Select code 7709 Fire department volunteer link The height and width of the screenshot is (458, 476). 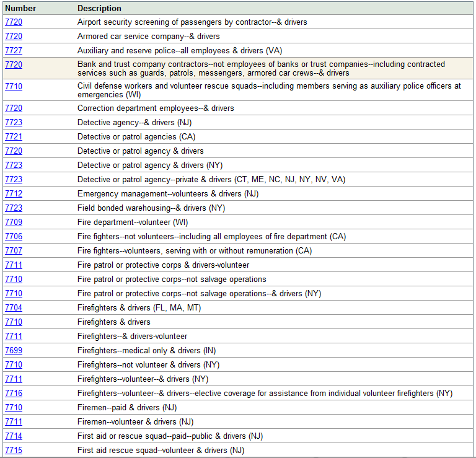pyautogui.click(x=14, y=222)
